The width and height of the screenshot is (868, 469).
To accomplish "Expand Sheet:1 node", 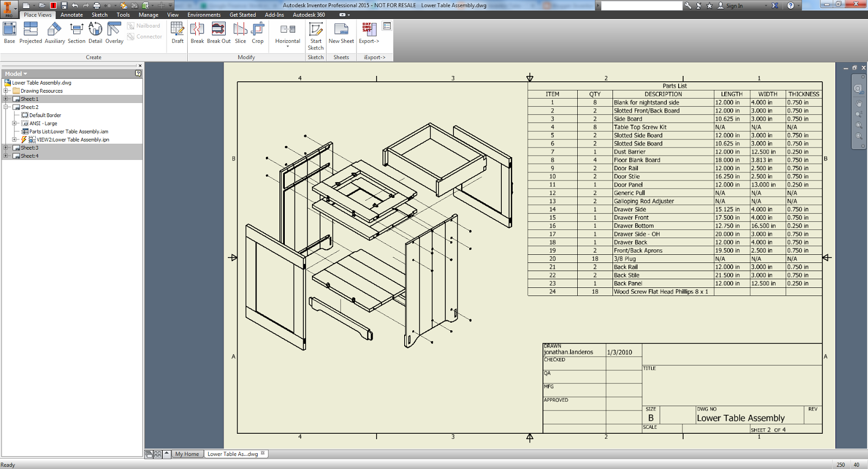I will 6,99.
